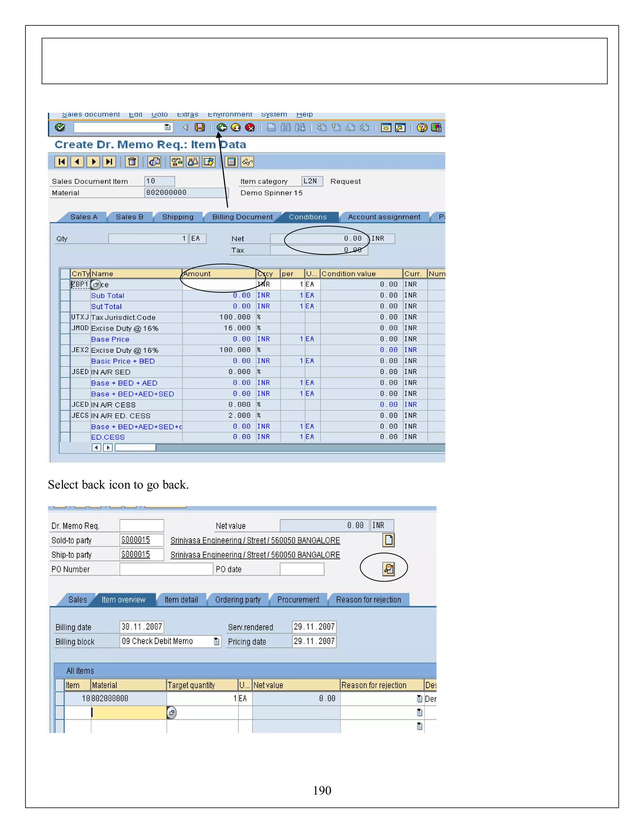Click header details icon circled near PO date
This screenshot has height=833, width=644.
[x=388, y=569]
